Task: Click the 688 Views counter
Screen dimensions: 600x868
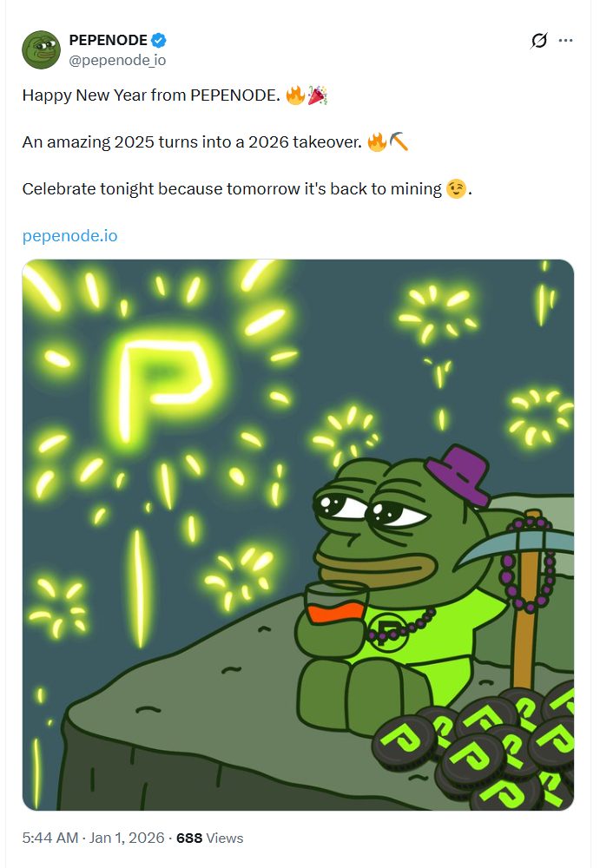Action: click(x=210, y=838)
